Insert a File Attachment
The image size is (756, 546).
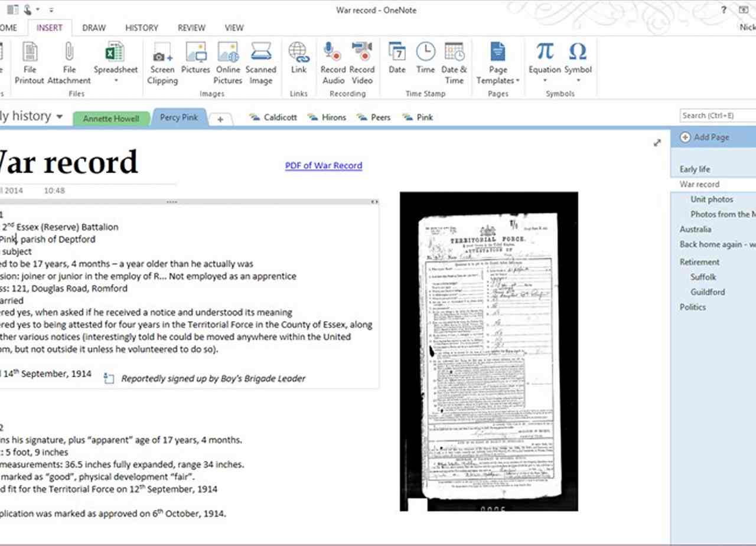pyautogui.click(x=69, y=54)
